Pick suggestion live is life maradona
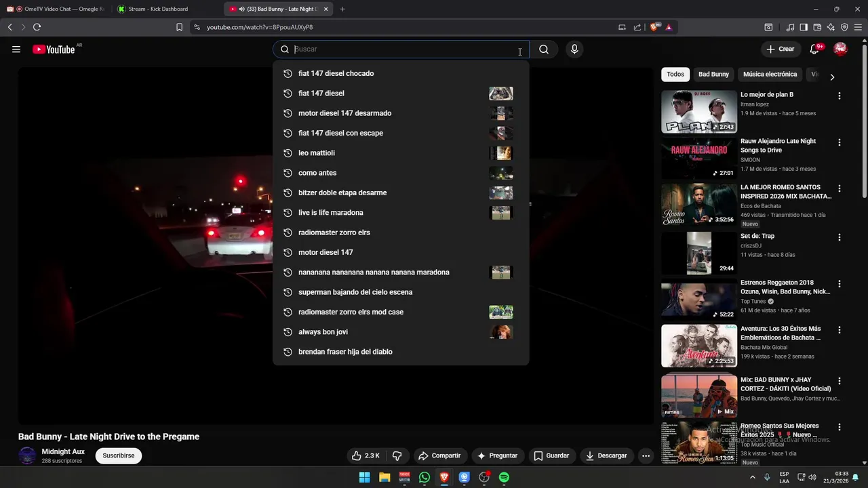This screenshot has width=868, height=488. pos(400,213)
